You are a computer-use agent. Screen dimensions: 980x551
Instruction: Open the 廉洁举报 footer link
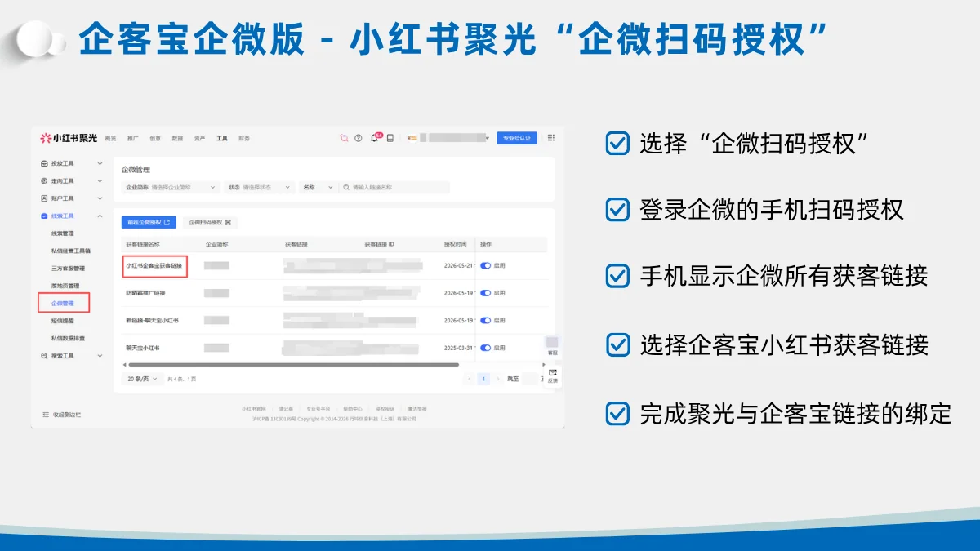point(416,408)
